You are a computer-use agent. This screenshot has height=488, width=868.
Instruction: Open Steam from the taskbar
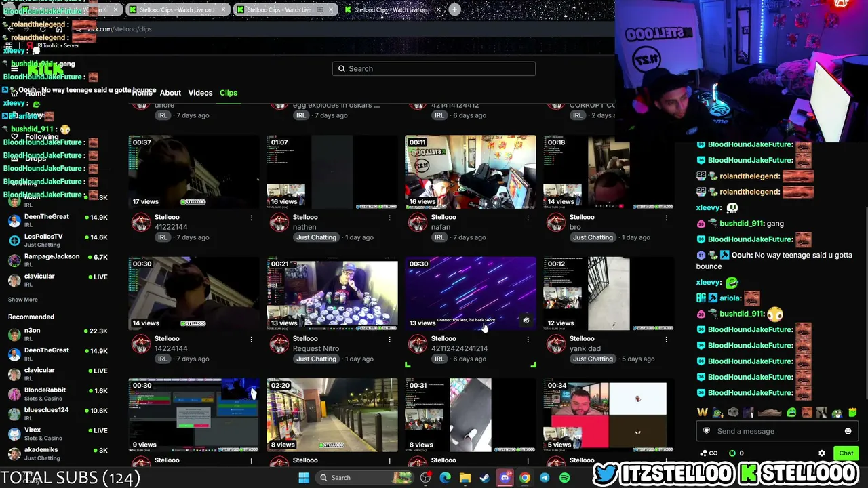tap(484, 478)
